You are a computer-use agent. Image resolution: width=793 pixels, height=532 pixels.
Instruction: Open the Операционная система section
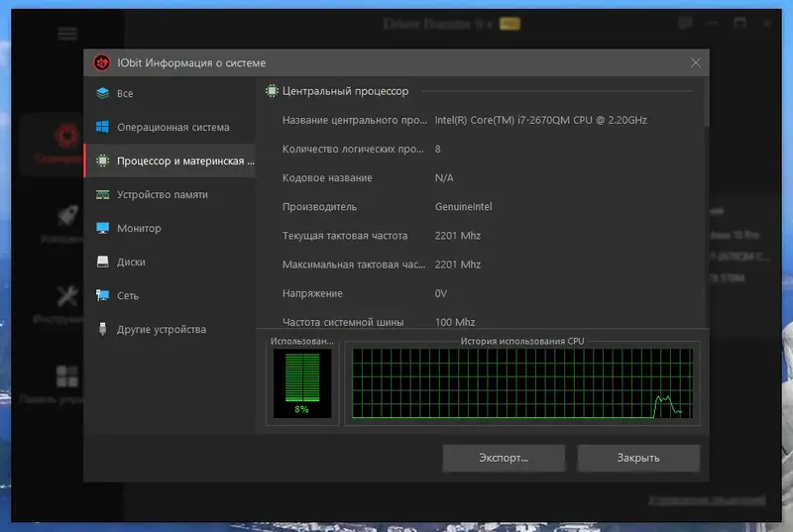tap(170, 127)
